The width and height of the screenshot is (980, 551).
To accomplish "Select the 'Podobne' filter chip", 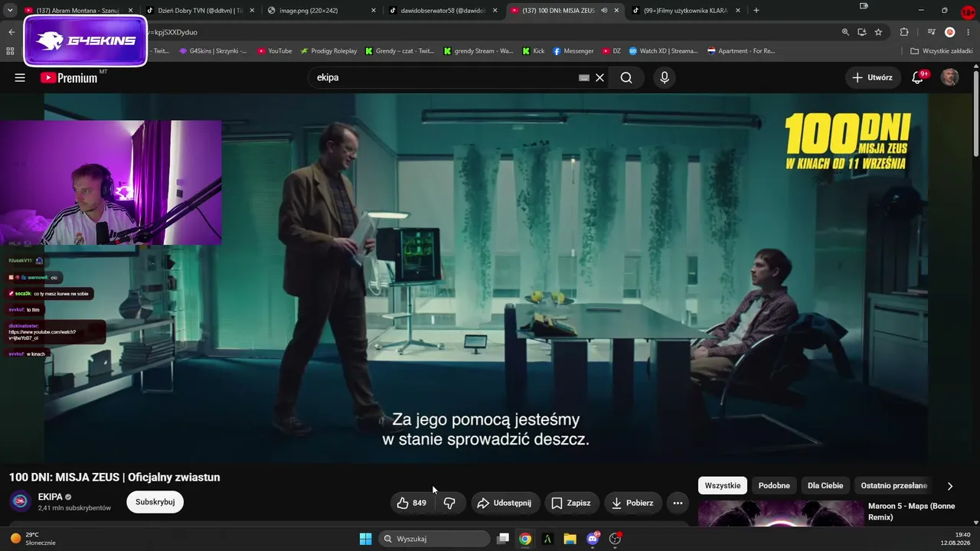I will (x=774, y=486).
